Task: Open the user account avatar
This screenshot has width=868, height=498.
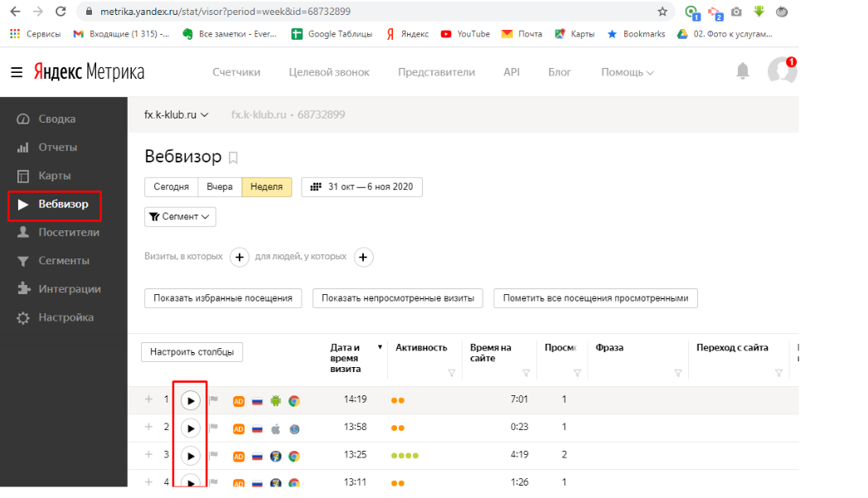Action: click(782, 70)
